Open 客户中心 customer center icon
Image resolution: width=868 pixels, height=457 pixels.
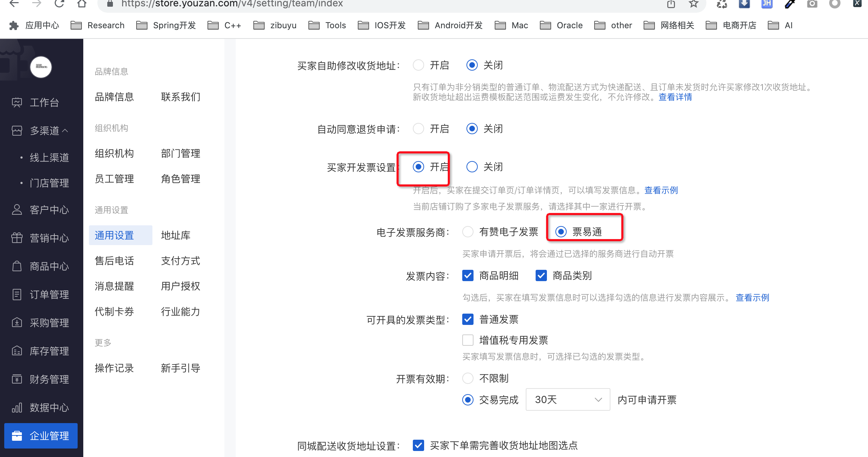tap(17, 209)
